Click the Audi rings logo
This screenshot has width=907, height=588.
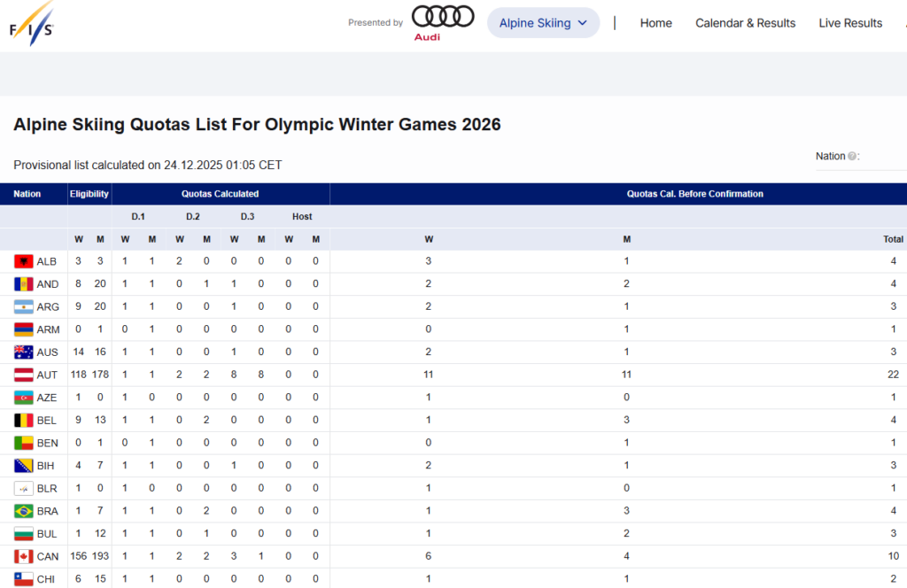[x=443, y=17]
